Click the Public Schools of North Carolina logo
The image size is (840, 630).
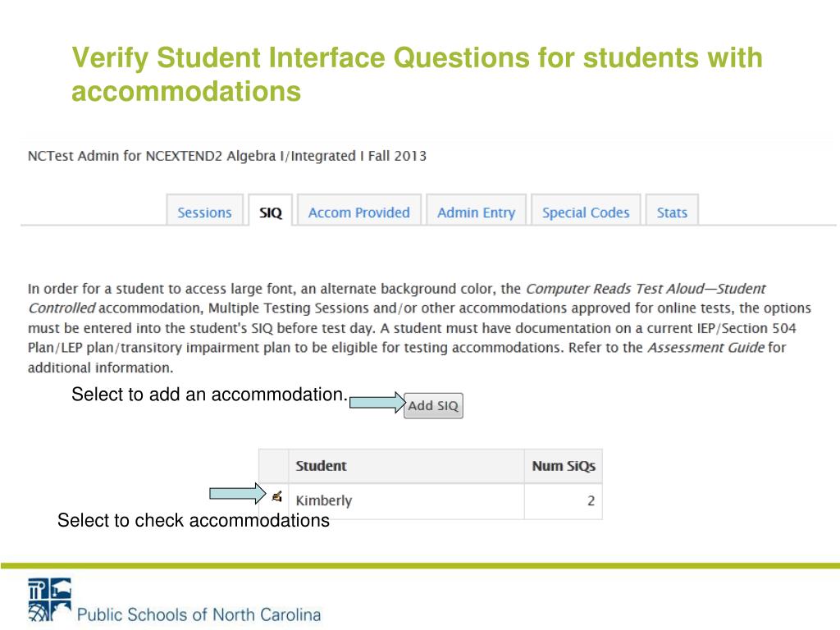pyautogui.click(x=49, y=600)
